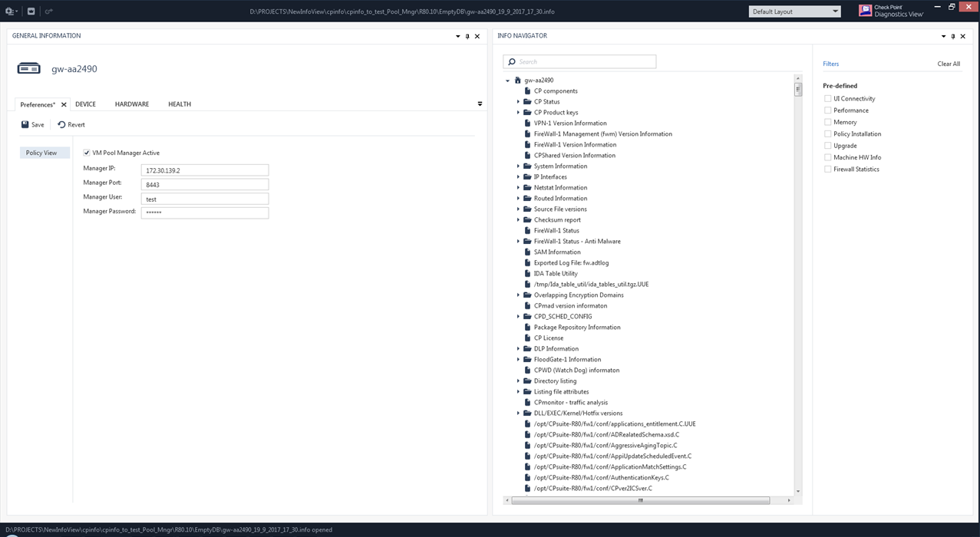Click the CP Status folder icon
Image resolution: width=980 pixels, height=537 pixels.
click(x=527, y=102)
